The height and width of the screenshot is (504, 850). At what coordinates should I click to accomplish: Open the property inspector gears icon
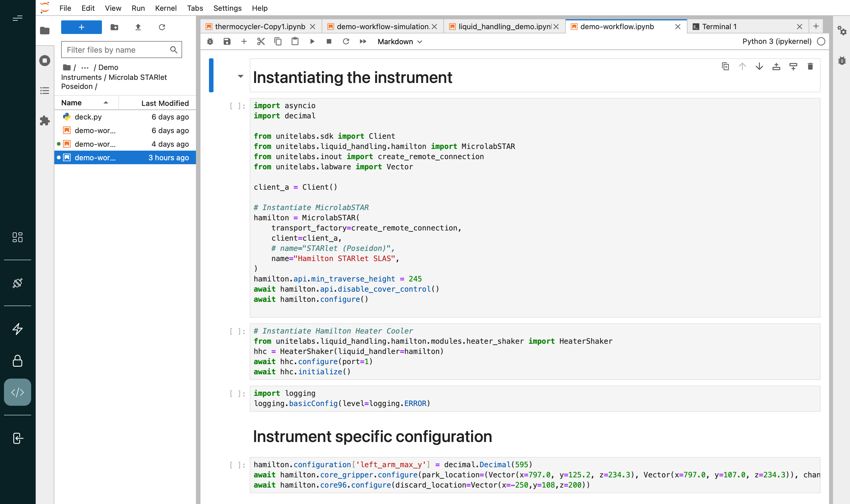point(842,31)
